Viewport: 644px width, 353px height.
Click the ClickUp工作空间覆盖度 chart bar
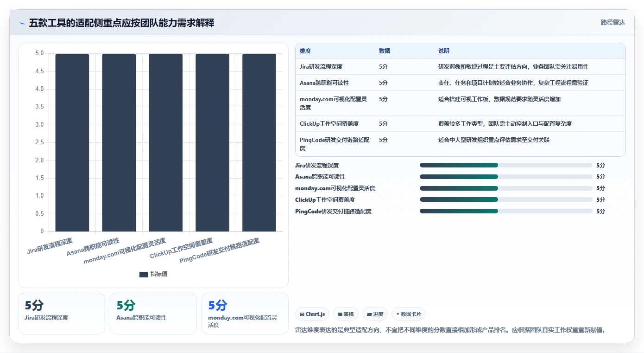[x=212, y=142]
